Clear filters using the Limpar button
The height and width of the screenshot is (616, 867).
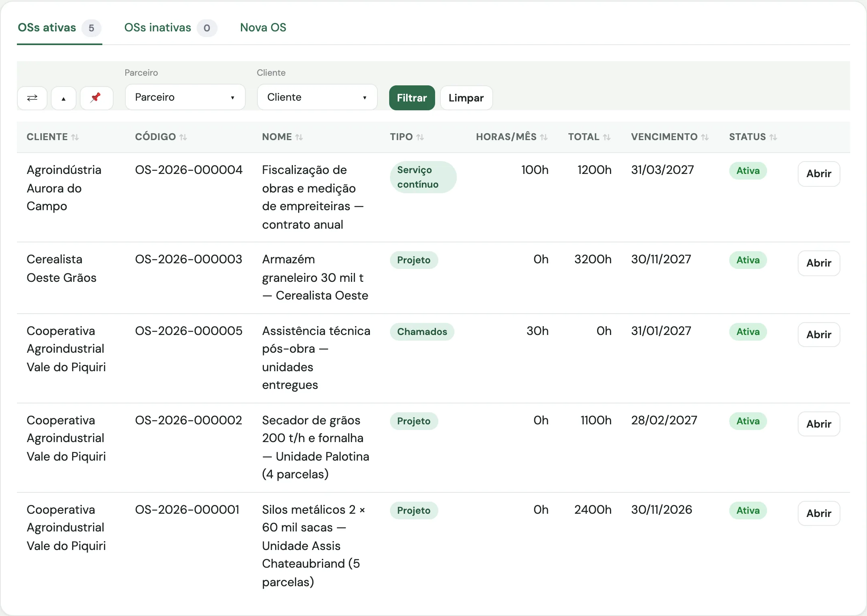click(x=466, y=98)
